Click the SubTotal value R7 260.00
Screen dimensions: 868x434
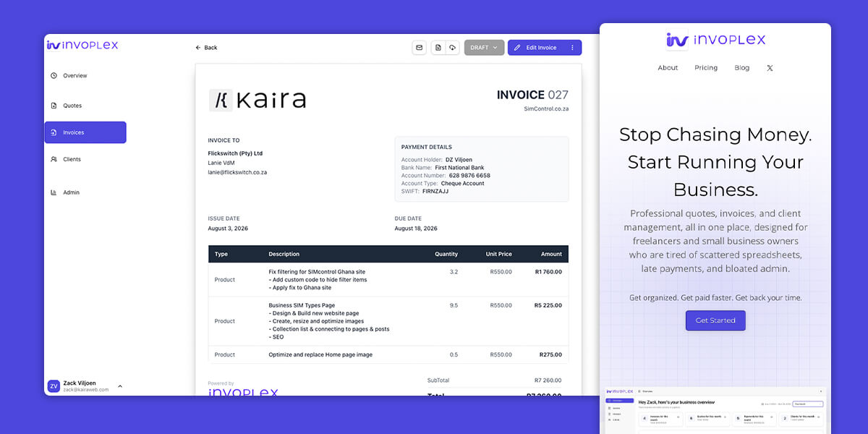[x=548, y=380]
